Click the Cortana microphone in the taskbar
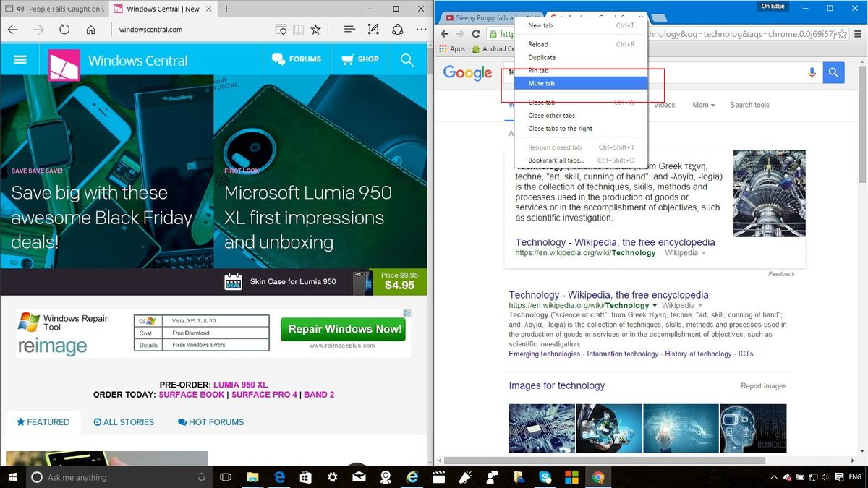 pyautogui.click(x=200, y=477)
